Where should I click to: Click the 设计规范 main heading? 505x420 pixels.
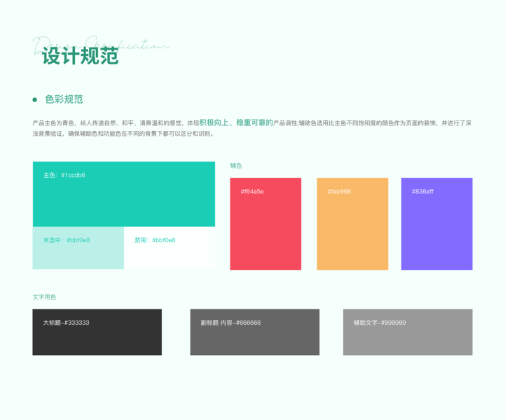click(80, 56)
